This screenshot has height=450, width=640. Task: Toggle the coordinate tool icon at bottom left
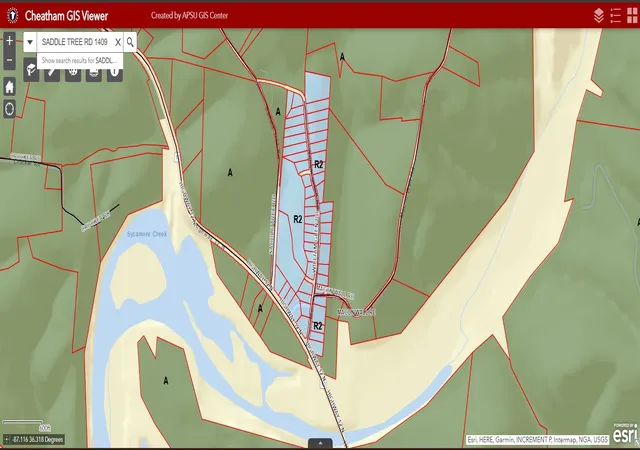click(7, 439)
